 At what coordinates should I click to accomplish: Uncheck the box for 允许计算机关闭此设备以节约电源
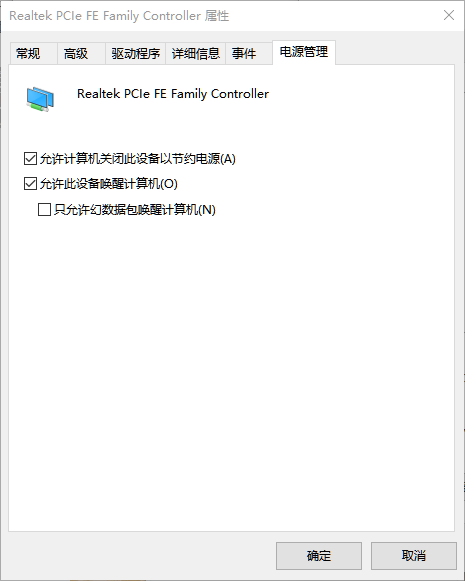[x=30, y=159]
